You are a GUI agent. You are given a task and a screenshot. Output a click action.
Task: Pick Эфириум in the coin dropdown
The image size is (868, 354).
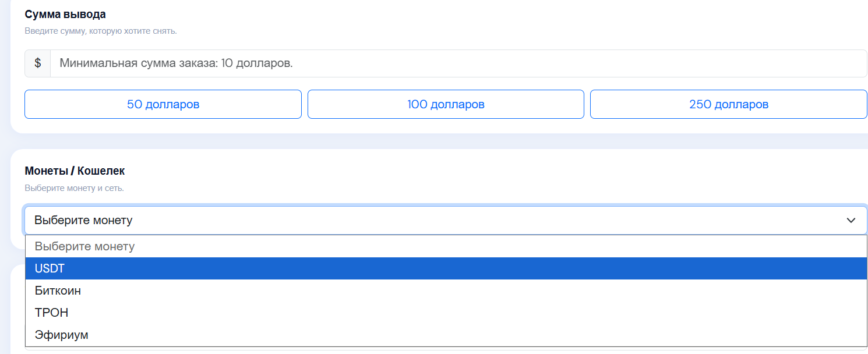[x=446, y=335]
